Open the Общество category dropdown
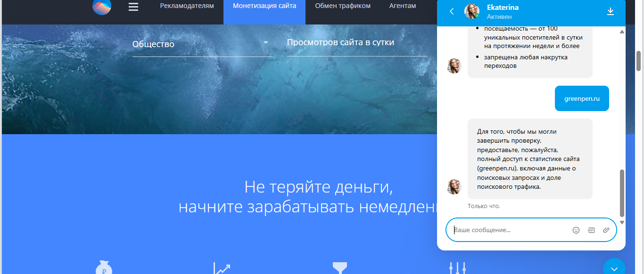This screenshot has width=644, height=274. [x=202, y=43]
